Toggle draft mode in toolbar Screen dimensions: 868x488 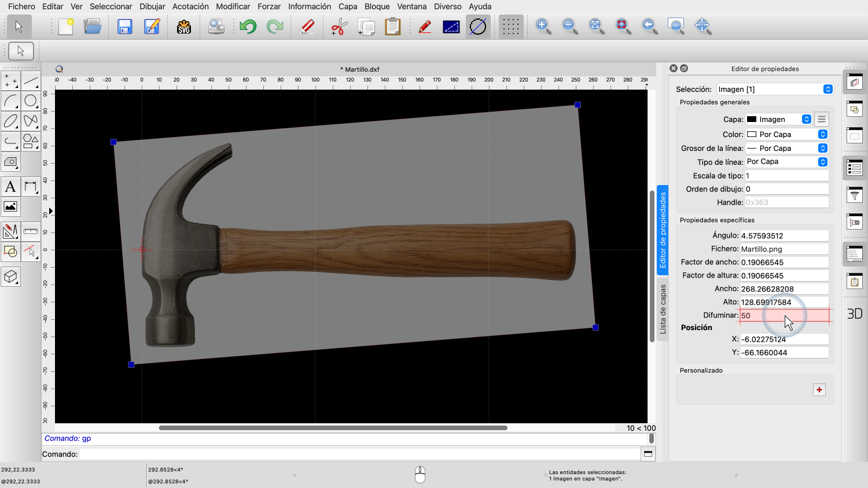coord(478,27)
